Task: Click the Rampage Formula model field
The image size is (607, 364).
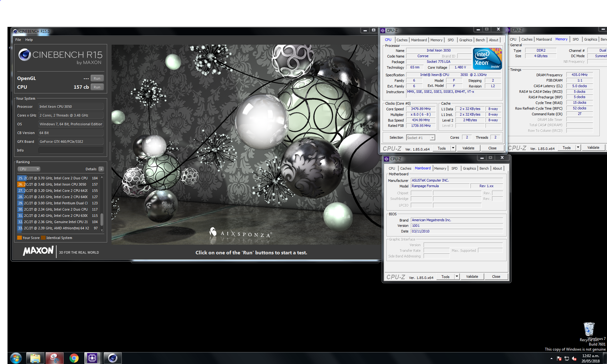Action: click(x=440, y=186)
